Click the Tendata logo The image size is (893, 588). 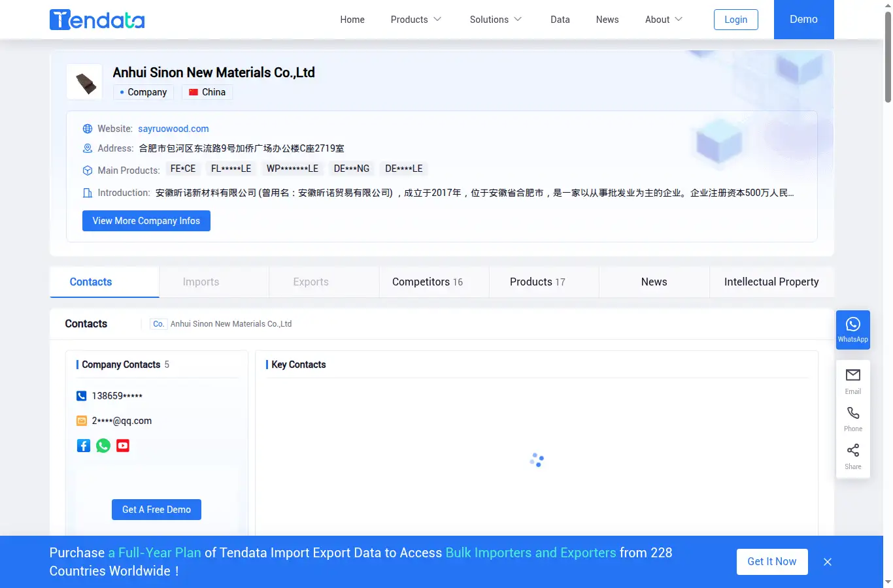[x=97, y=20]
